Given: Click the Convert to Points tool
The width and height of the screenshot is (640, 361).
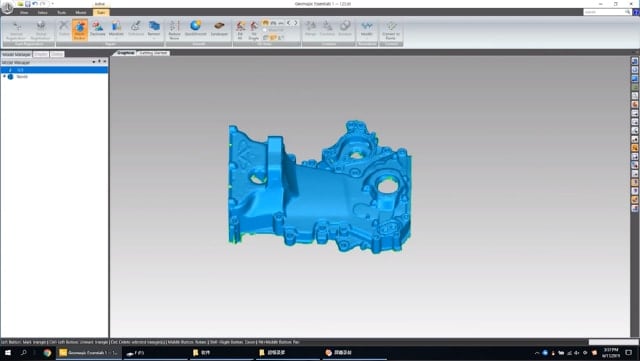Looking at the screenshot, I should [391, 30].
